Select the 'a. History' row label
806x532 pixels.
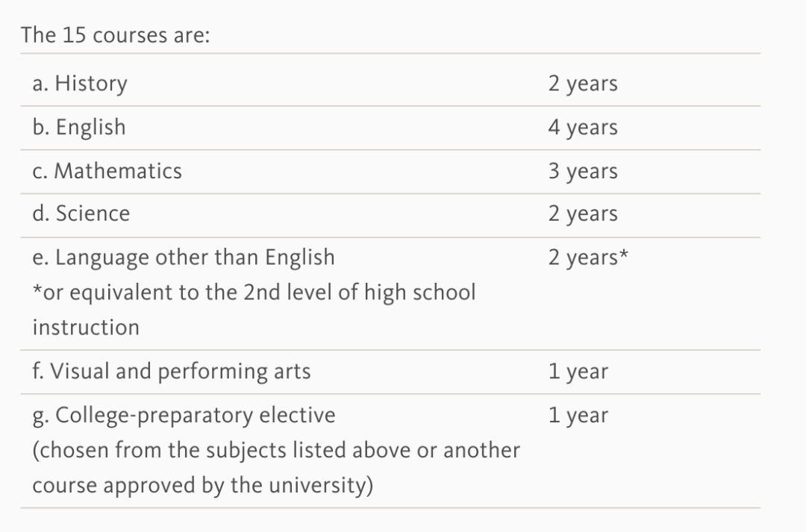[x=80, y=84]
